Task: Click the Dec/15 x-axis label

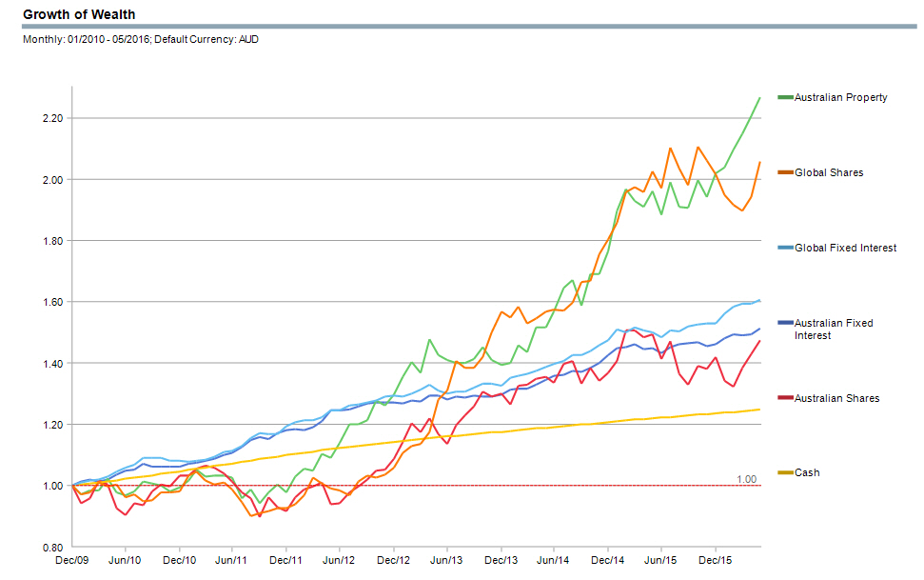Action: click(x=716, y=560)
